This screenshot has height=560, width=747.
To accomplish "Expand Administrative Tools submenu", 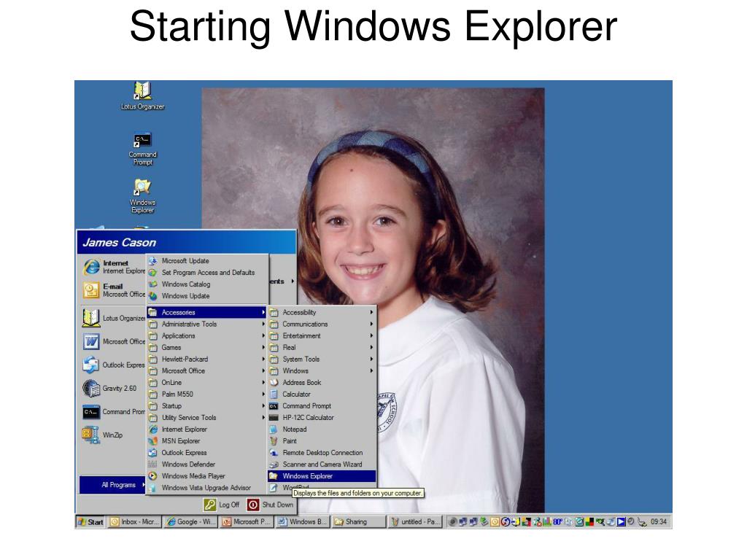I will tap(206, 324).
